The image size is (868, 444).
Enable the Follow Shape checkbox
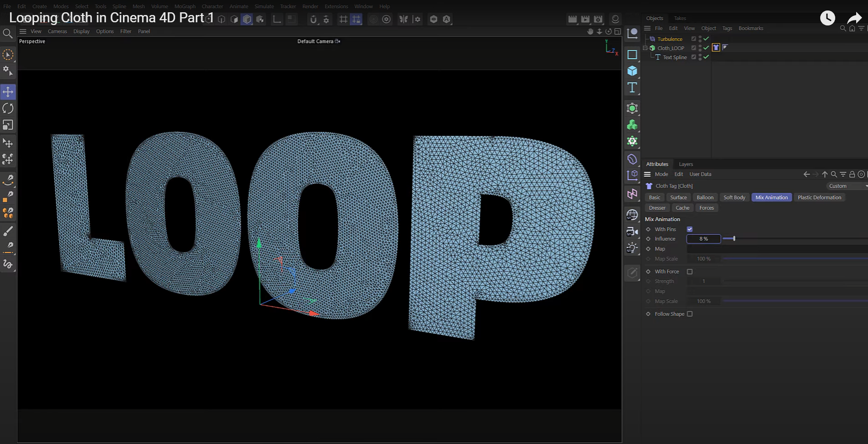[x=690, y=314]
